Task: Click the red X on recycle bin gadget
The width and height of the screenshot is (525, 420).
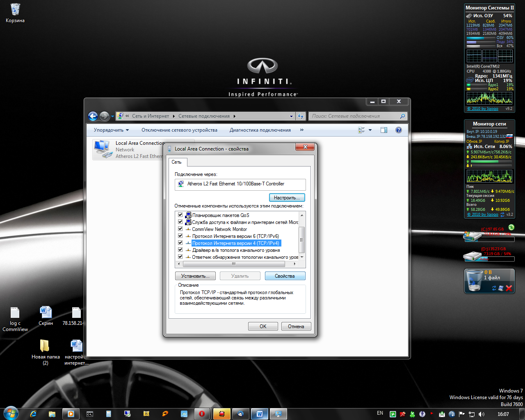Action: (x=509, y=288)
